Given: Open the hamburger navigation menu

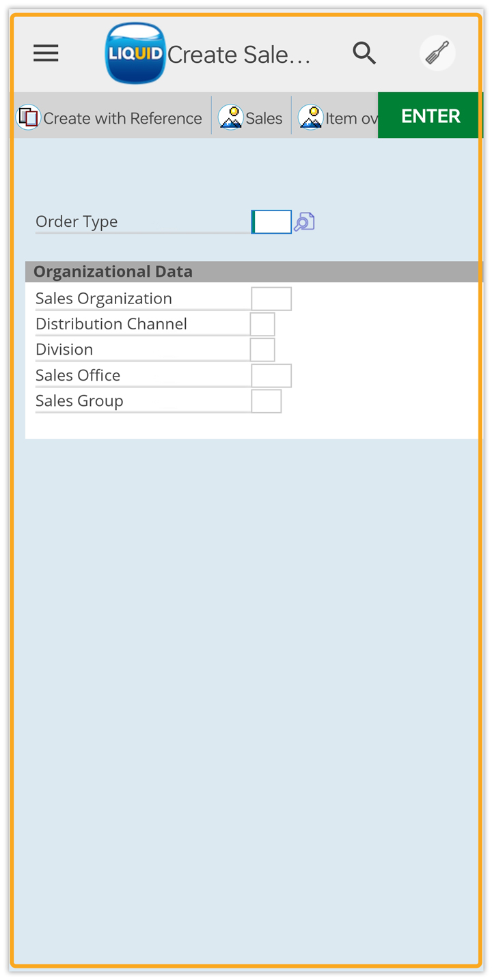Looking at the screenshot, I should tap(46, 53).
